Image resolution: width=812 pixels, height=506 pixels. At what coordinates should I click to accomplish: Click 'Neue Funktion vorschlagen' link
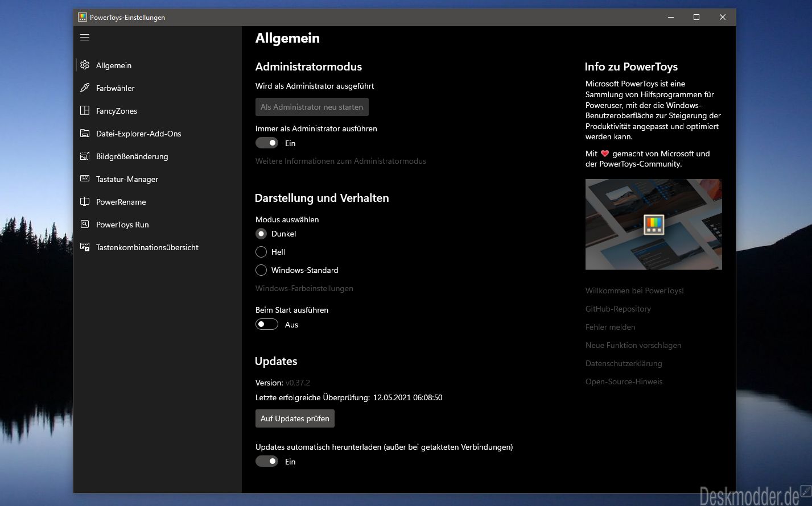(633, 345)
